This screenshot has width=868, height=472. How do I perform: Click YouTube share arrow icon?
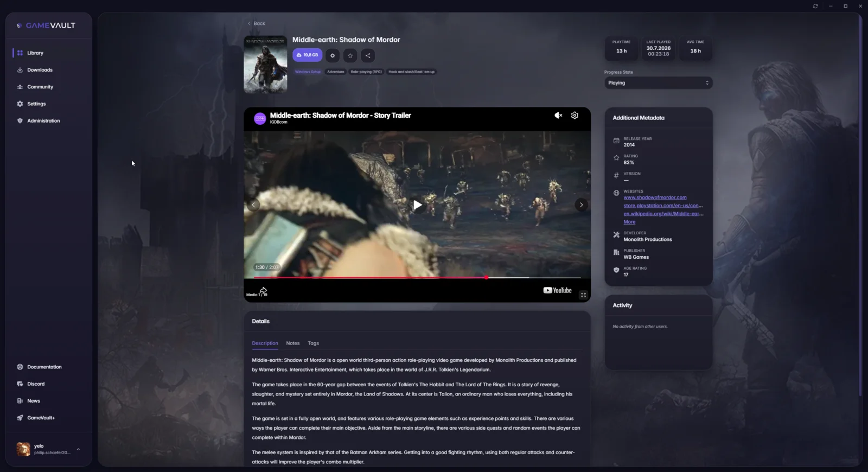[263, 291]
